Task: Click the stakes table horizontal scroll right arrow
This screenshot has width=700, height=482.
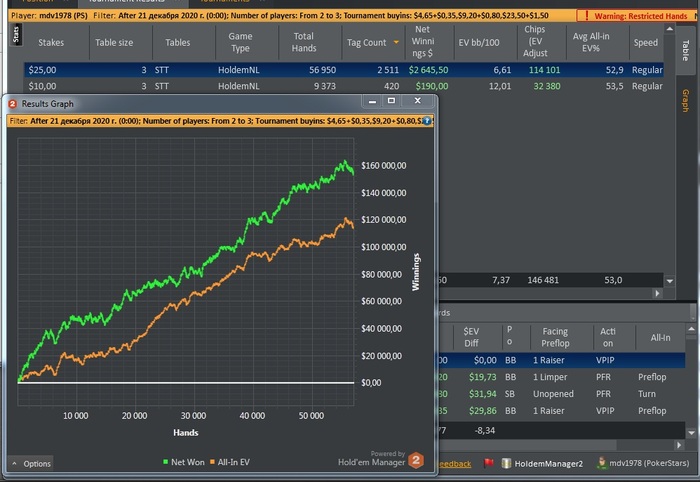Action: 657,293
